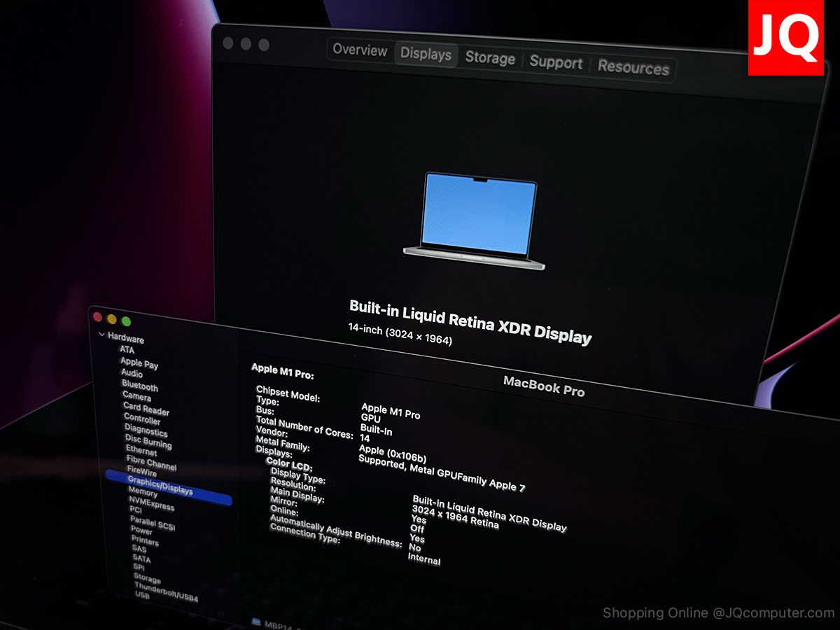Screen dimensions: 840x630
Task: Select Parallel SCSI in the sidebar
Action: point(152,524)
